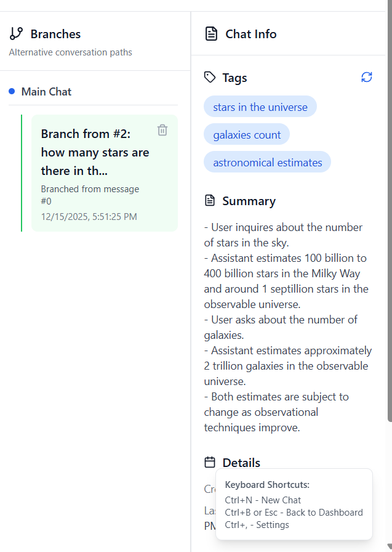Regenerate tags with the refresh icon
Viewport: 392px width, 552px height.
click(367, 77)
